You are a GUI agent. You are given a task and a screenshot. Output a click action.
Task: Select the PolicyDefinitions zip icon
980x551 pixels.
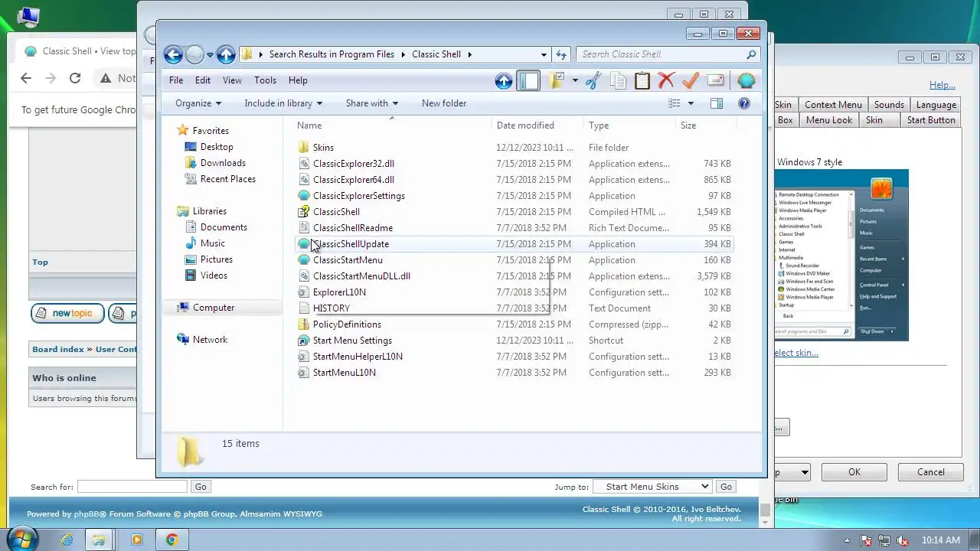304,324
